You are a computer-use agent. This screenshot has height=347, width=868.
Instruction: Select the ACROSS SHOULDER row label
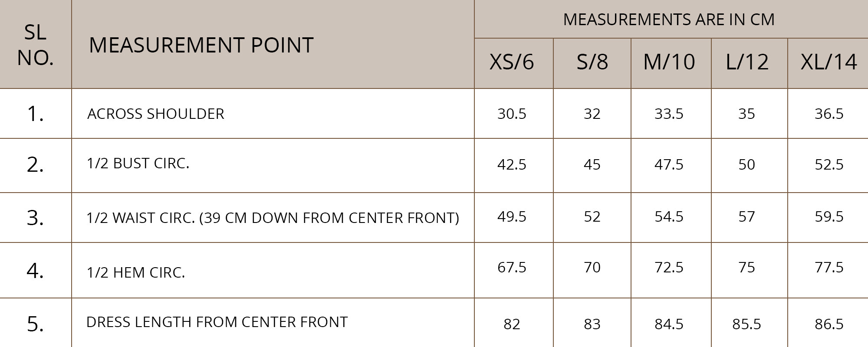pos(156,114)
